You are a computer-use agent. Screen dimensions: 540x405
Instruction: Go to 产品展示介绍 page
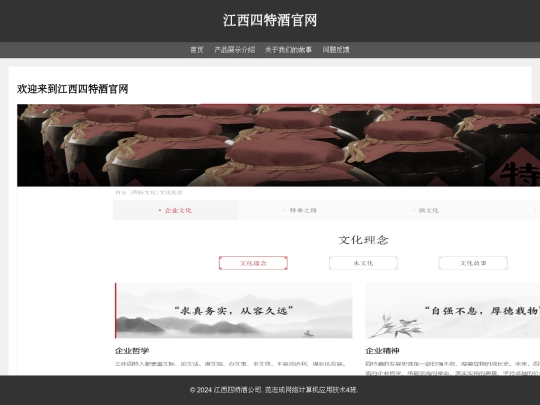tap(235, 50)
